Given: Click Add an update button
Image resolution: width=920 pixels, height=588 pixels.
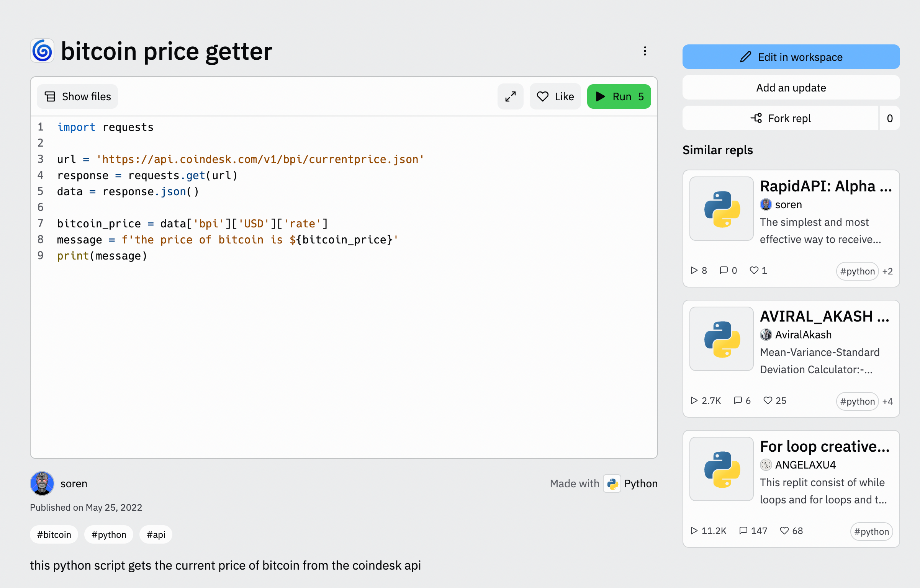Looking at the screenshot, I should coord(791,88).
